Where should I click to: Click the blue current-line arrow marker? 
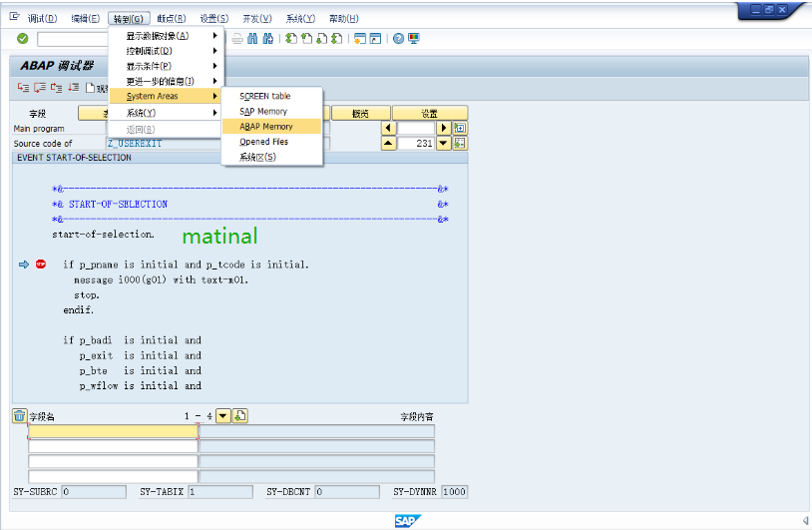point(24,265)
